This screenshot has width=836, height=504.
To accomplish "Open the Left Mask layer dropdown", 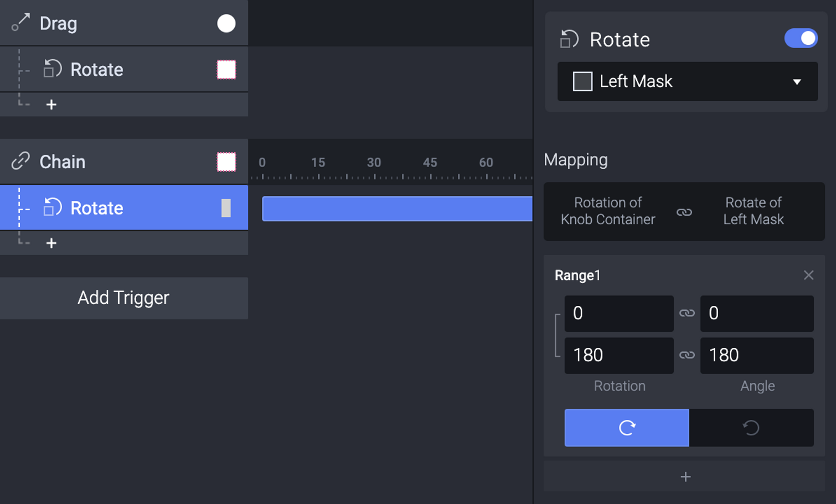I will (687, 81).
